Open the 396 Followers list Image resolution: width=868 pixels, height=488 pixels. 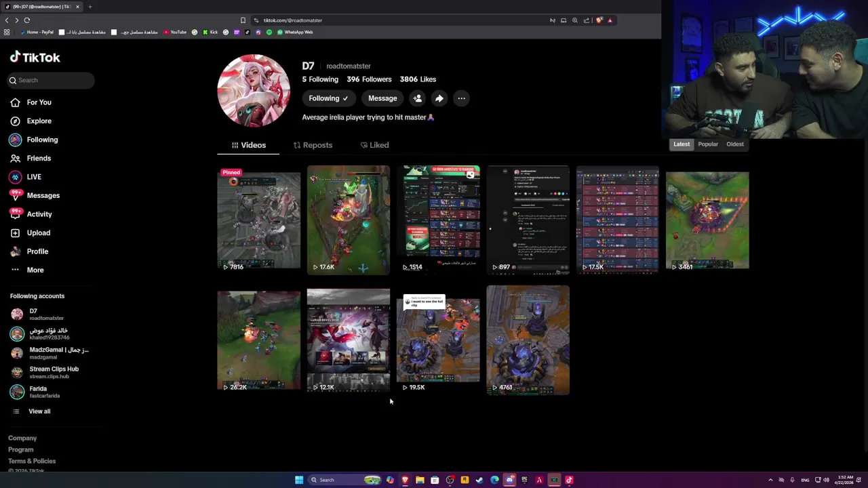[x=369, y=79]
